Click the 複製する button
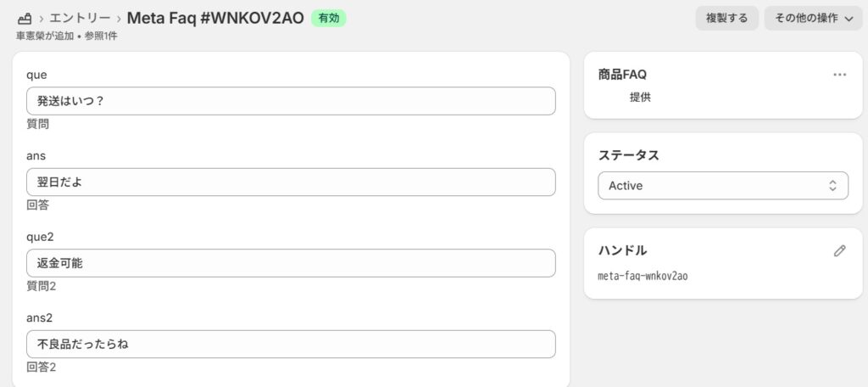The image size is (868, 387). pyautogui.click(x=726, y=19)
